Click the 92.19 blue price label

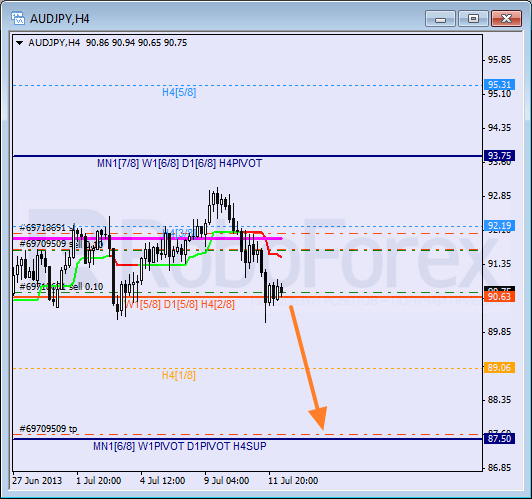(x=499, y=226)
